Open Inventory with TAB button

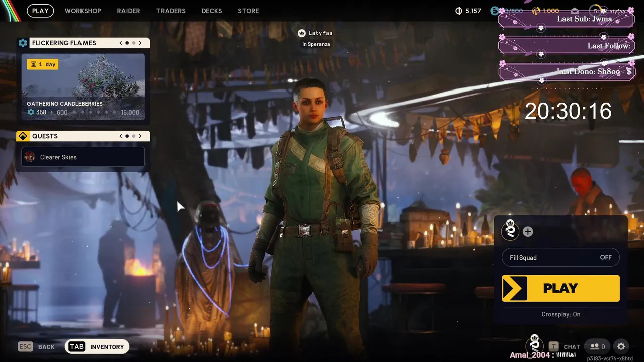(x=97, y=347)
